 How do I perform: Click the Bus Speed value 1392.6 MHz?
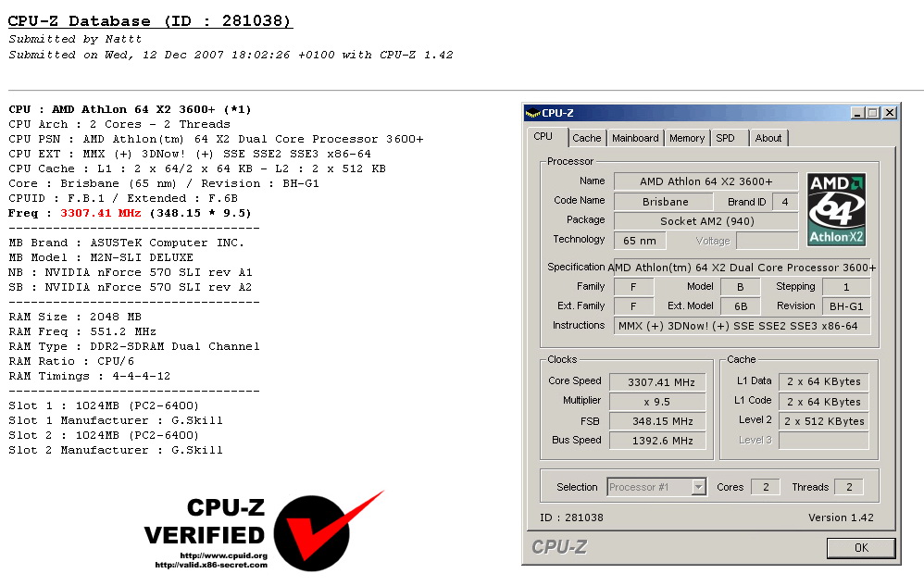click(x=657, y=441)
